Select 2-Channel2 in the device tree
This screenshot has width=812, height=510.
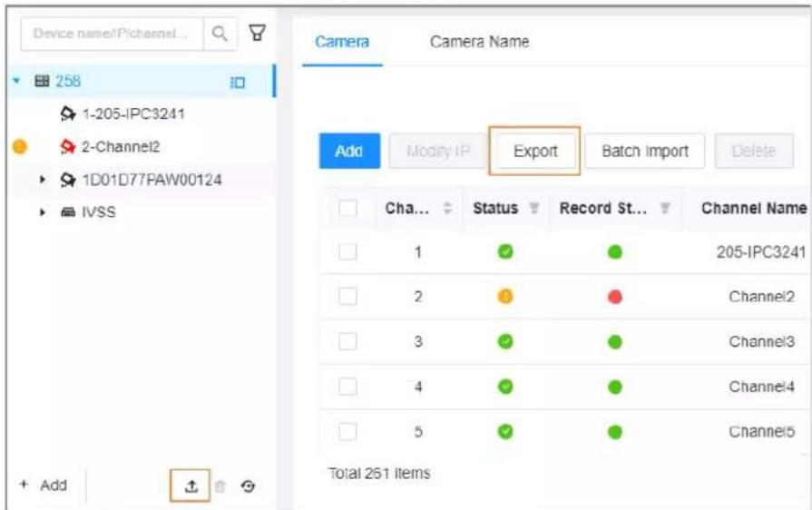click(120, 147)
